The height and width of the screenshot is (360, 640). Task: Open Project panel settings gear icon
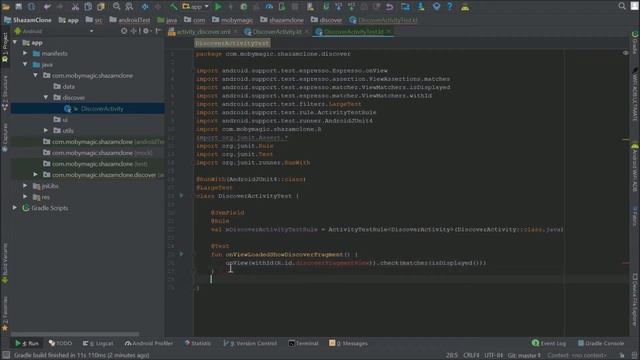point(146,31)
